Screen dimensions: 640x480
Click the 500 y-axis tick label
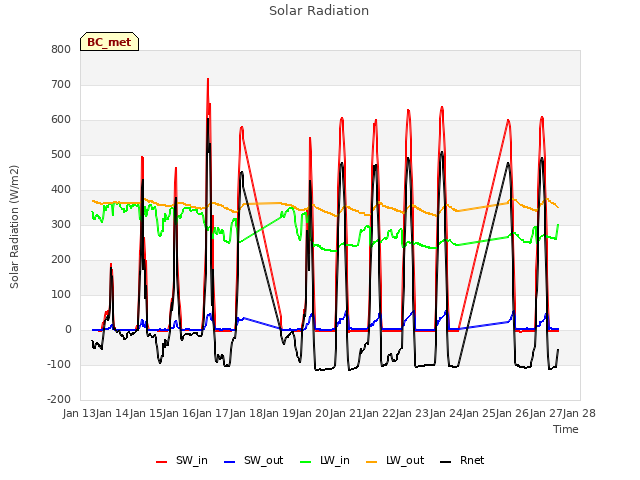pyautogui.click(x=61, y=155)
